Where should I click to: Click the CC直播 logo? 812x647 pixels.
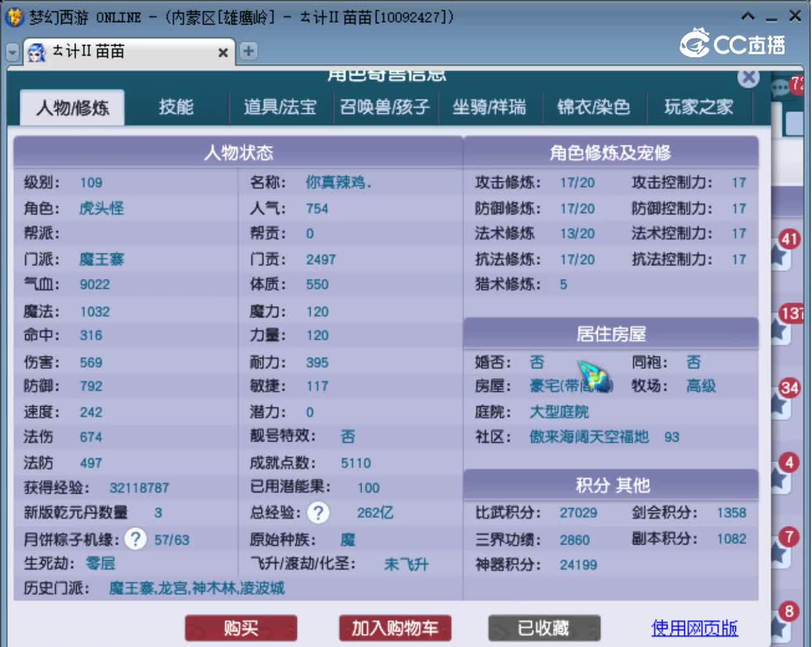(733, 44)
